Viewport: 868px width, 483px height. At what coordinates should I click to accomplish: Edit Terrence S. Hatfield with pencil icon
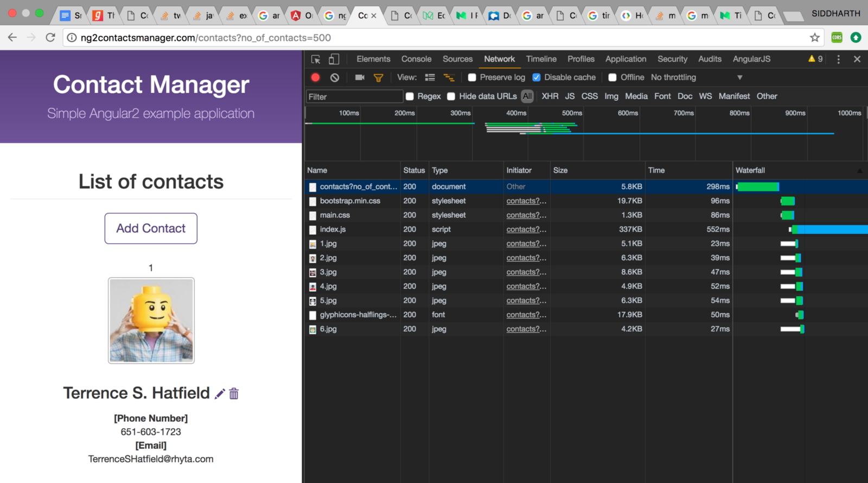(220, 394)
